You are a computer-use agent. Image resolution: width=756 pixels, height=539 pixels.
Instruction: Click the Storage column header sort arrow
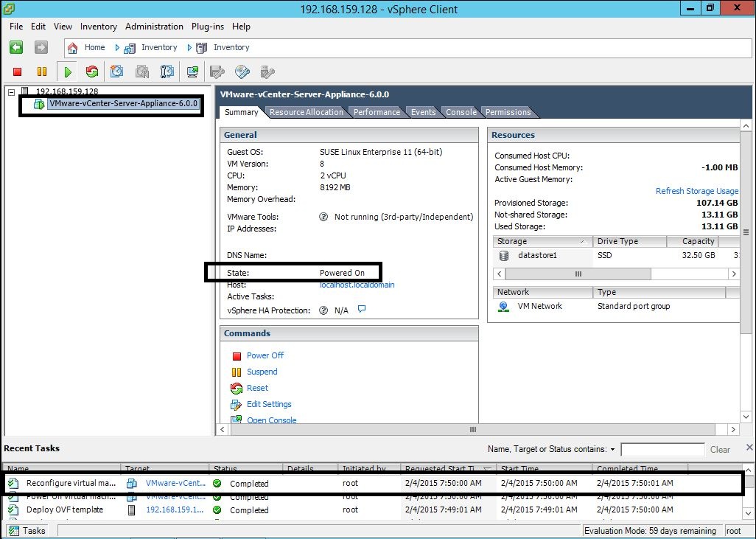click(583, 241)
